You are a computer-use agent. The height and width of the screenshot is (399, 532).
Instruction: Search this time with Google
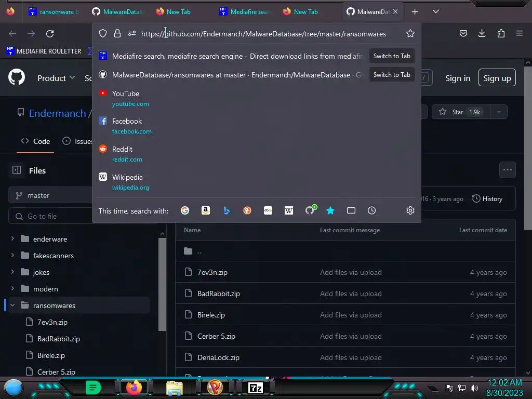tap(185, 211)
